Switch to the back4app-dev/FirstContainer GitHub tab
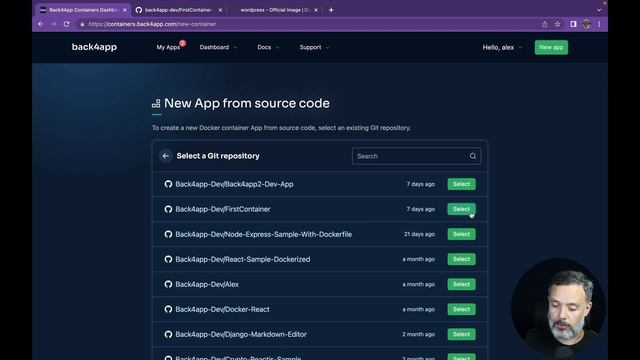Viewport: 640px width, 360px height. (x=178, y=10)
